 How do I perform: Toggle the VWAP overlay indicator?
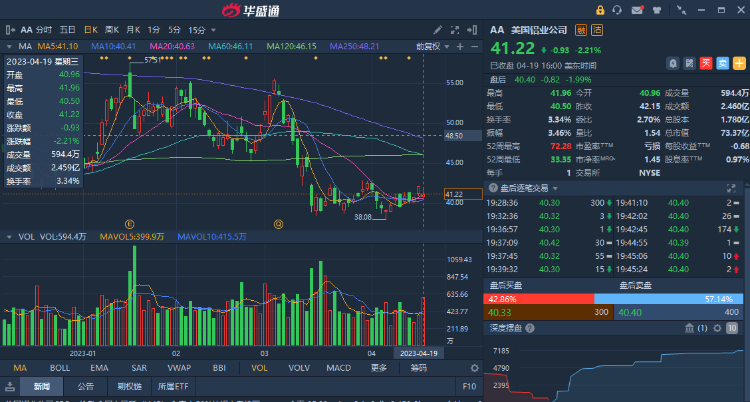point(179,368)
